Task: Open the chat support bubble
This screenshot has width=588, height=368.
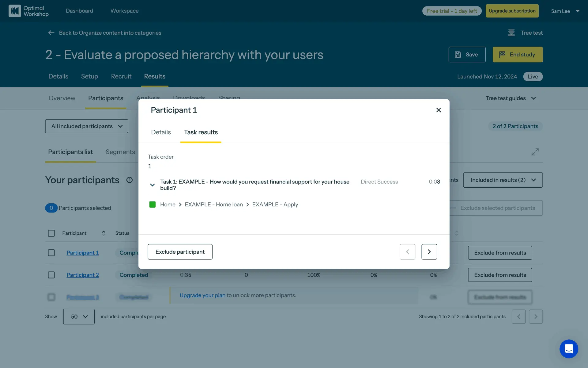Action: (568, 349)
